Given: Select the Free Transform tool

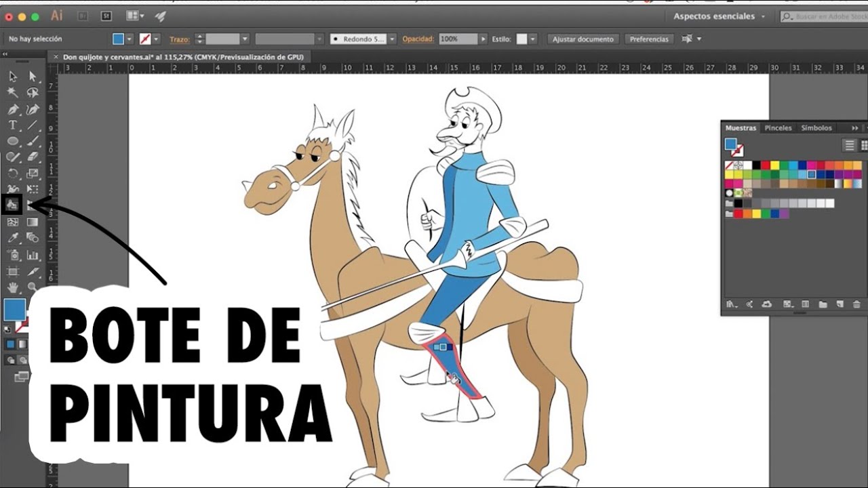Looking at the screenshot, I should tap(33, 189).
